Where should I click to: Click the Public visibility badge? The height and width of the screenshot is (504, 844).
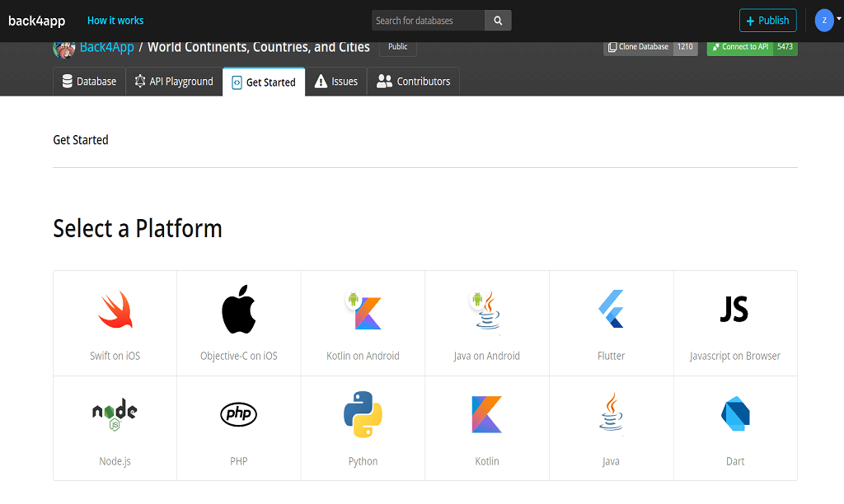[x=398, y=47]
